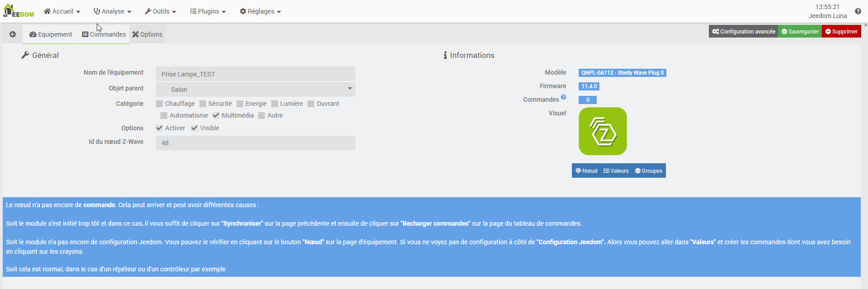Toggle the Visible option checkbox
This screenshot has width=868, height=289.
[x=194, y=128]
